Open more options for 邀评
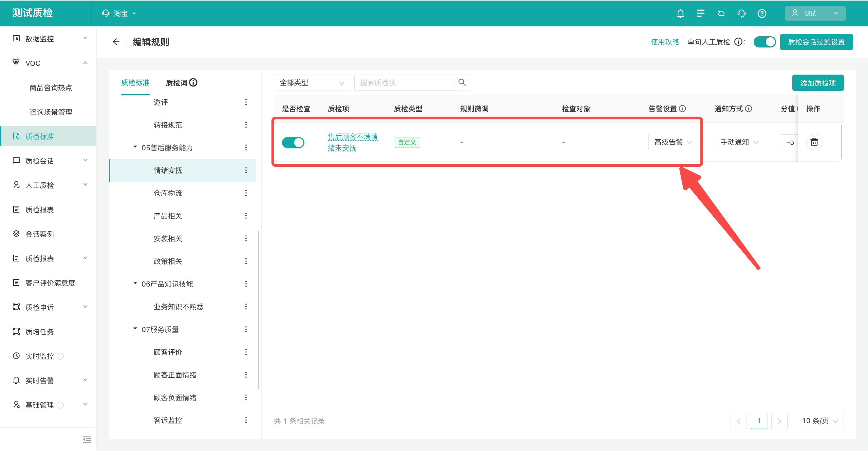The width and height of the screenshot is (868, 451). pyautogui.click(x=246, y=102)
